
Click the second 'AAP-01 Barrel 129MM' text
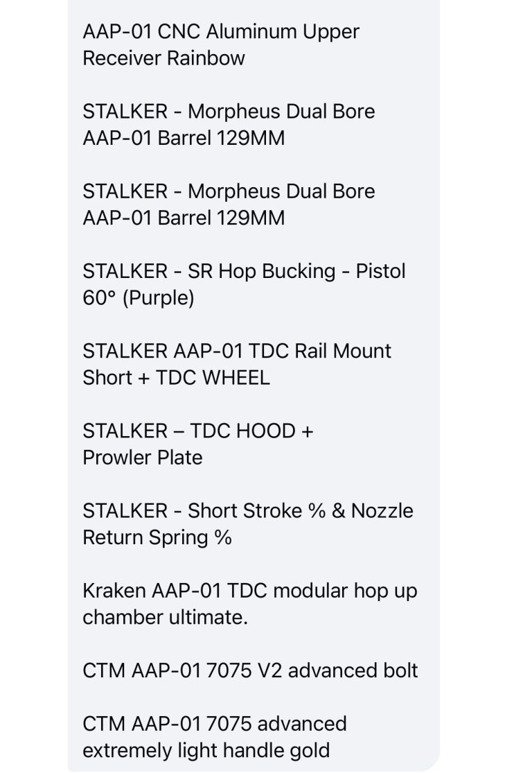coord(184,219)
